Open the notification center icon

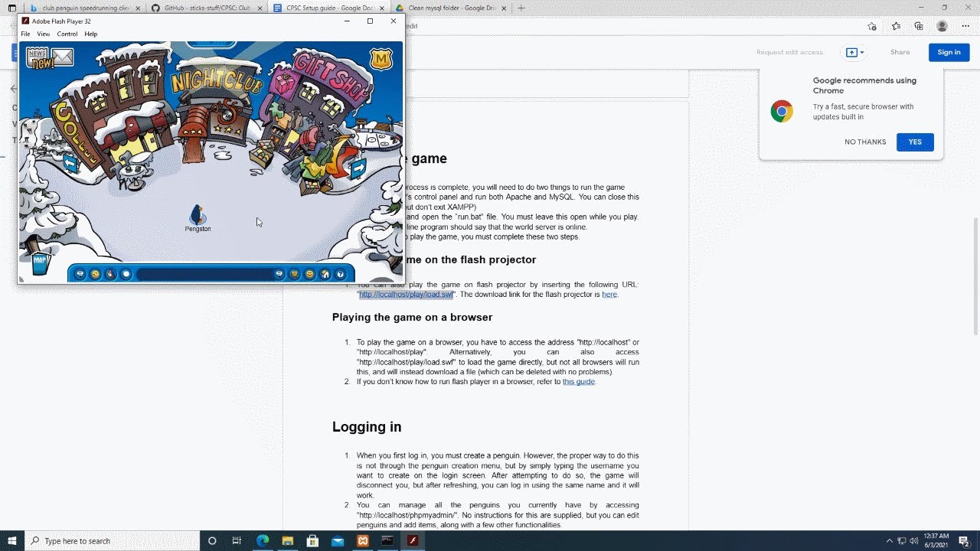pyautogui.click(x=963, y=541)
